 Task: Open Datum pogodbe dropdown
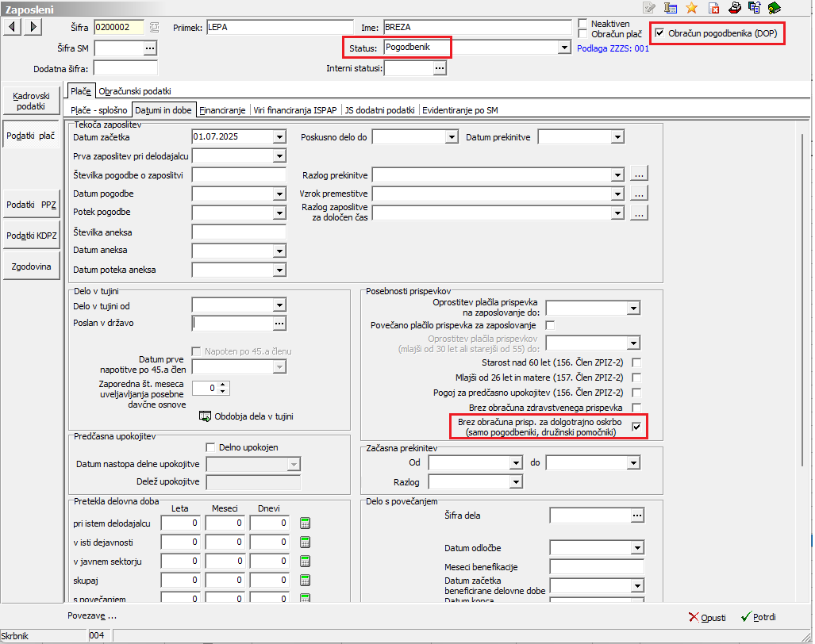[279, 194]
